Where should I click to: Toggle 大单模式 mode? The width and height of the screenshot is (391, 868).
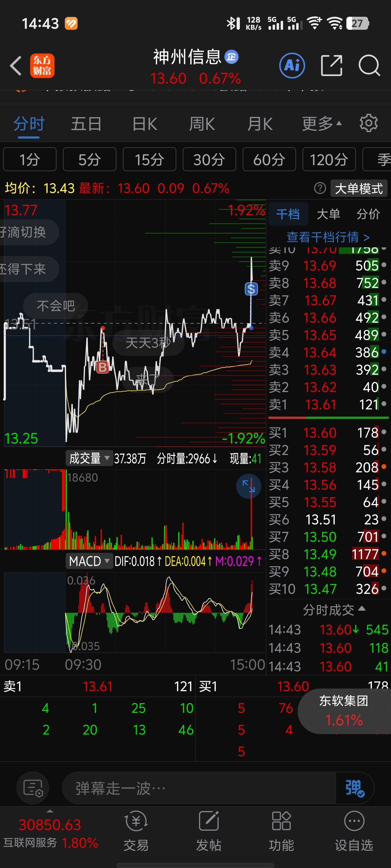click(359, 188)
